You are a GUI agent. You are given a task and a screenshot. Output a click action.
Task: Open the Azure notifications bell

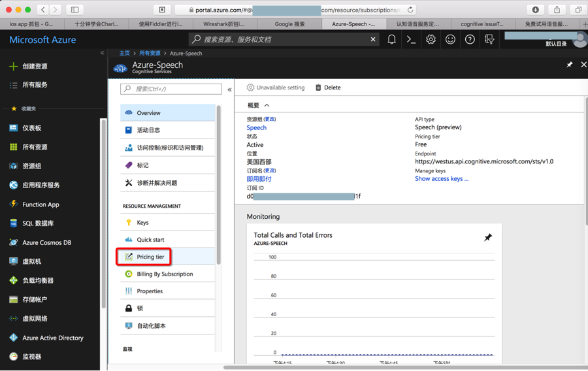coord(391,40)
